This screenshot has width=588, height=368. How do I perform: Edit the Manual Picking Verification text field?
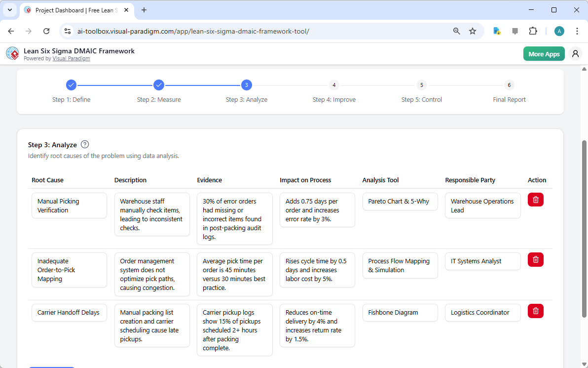click(69, 205)
